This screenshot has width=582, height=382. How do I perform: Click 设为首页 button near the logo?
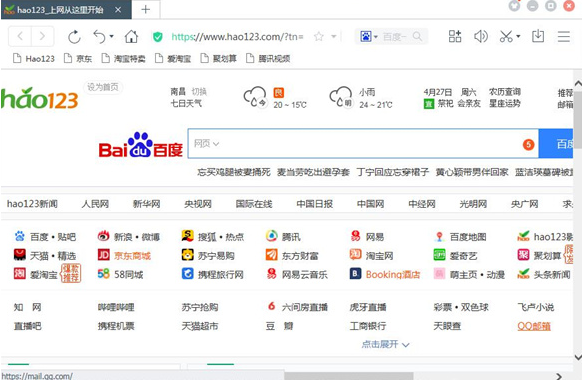(x=103, y=87)
